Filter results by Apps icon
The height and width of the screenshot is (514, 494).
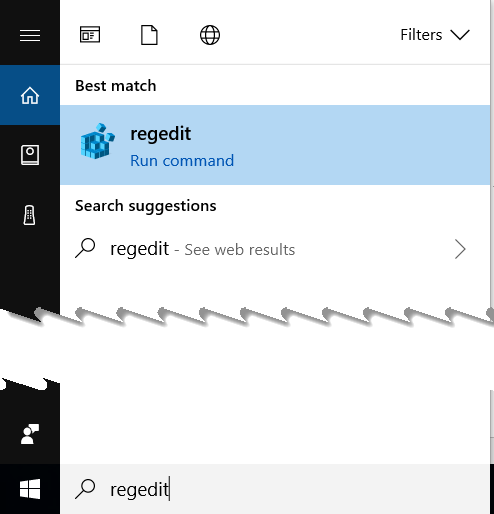pos(90,35)
